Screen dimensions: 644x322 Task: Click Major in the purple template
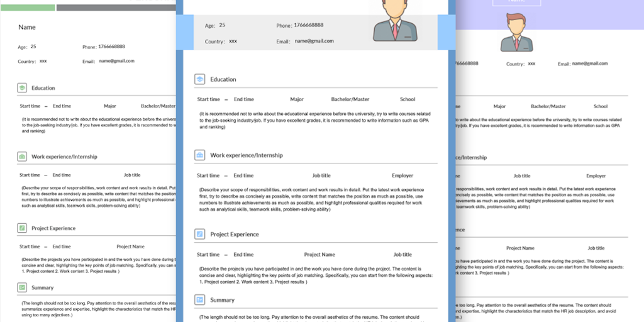tap(499, 106)
